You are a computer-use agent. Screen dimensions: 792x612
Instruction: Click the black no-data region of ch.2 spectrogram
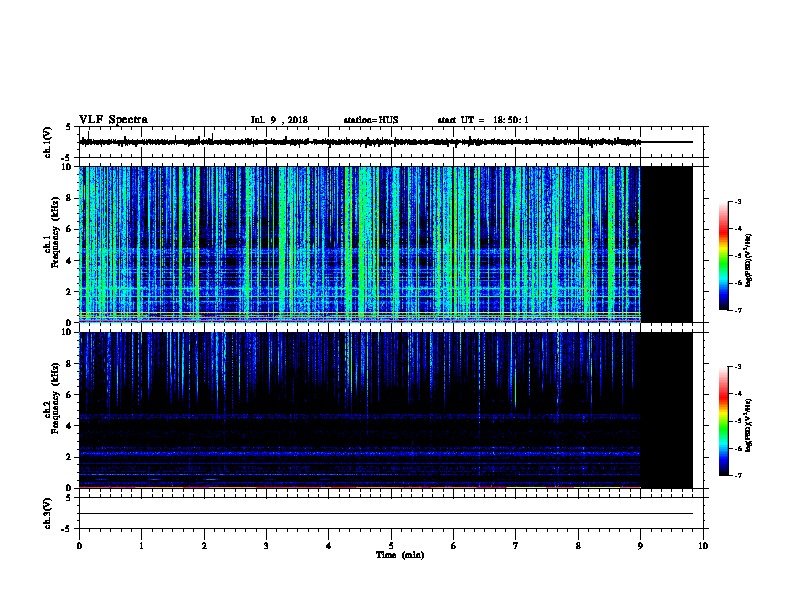click(x=667, y=410)
